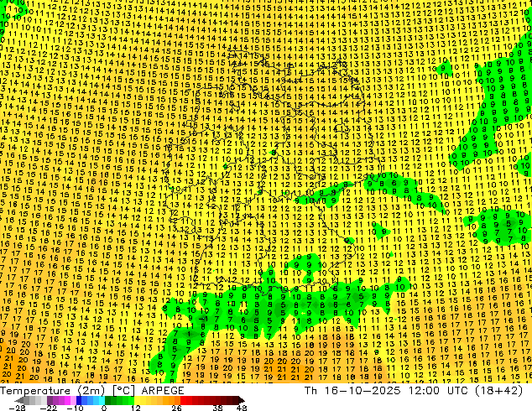Click the 48 label under the scale
Image resolution: width=532 pixels, height=411 pixels.
[x=242, y=408]
